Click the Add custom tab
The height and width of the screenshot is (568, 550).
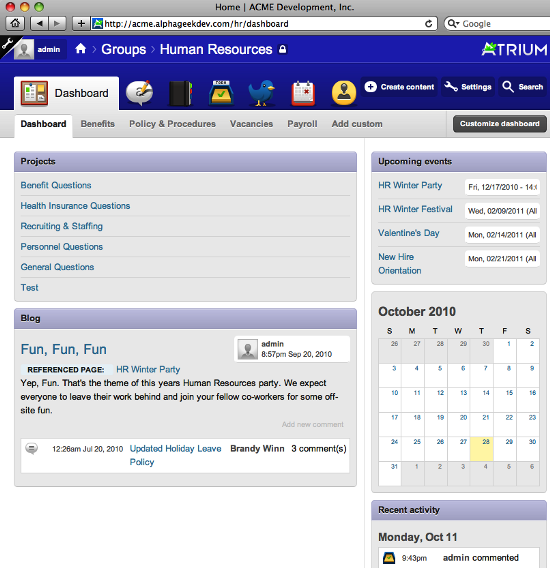(x=357, y=124)
